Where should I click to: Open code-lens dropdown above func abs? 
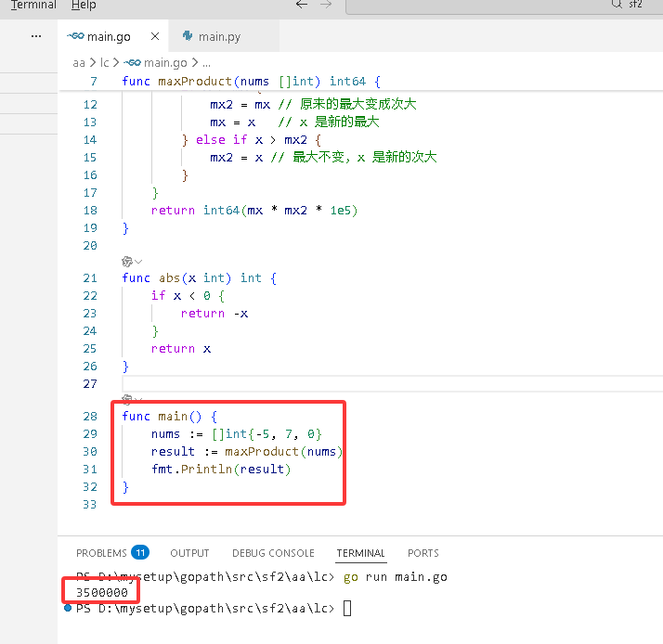[132, 262]
